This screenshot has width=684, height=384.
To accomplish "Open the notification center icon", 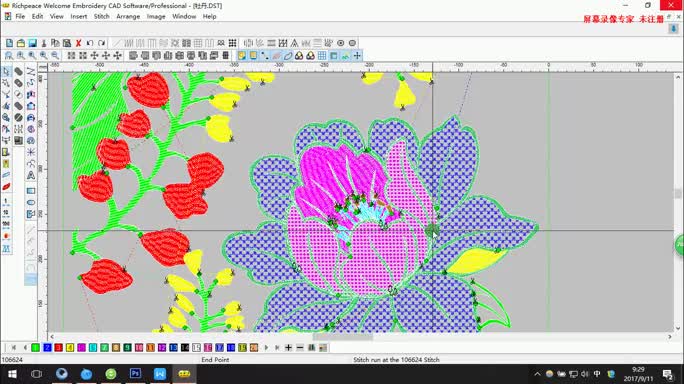I will pos(667,374).
